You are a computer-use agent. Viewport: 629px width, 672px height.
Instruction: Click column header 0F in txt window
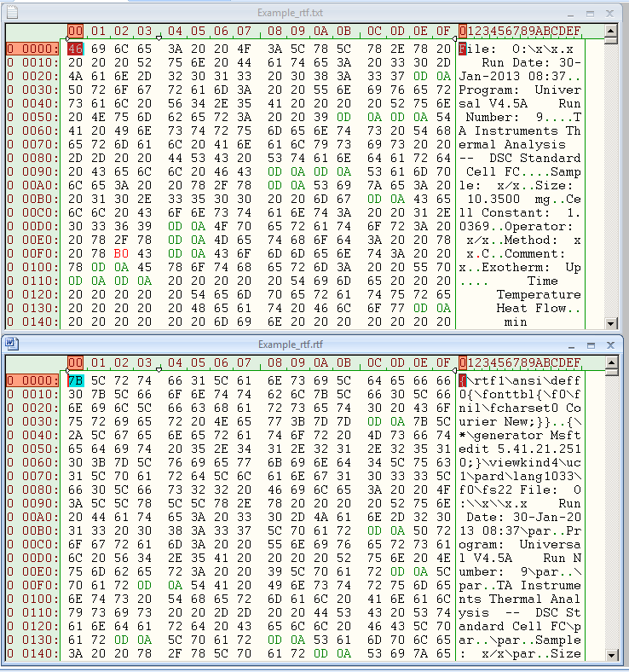(443, 31)
